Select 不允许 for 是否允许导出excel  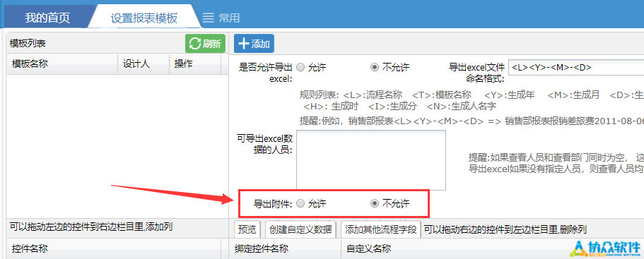pos(375,67)
